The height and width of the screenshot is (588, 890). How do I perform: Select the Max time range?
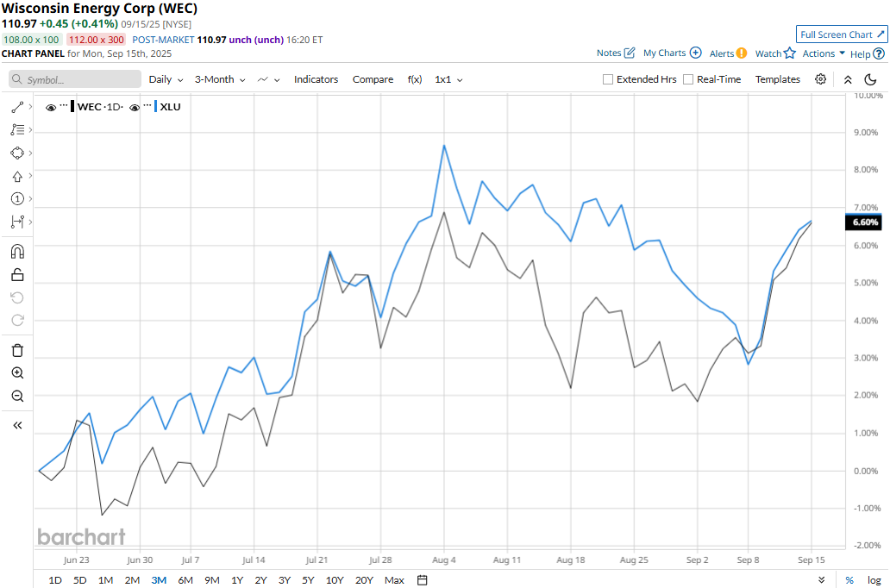click(x=394, y=580)
